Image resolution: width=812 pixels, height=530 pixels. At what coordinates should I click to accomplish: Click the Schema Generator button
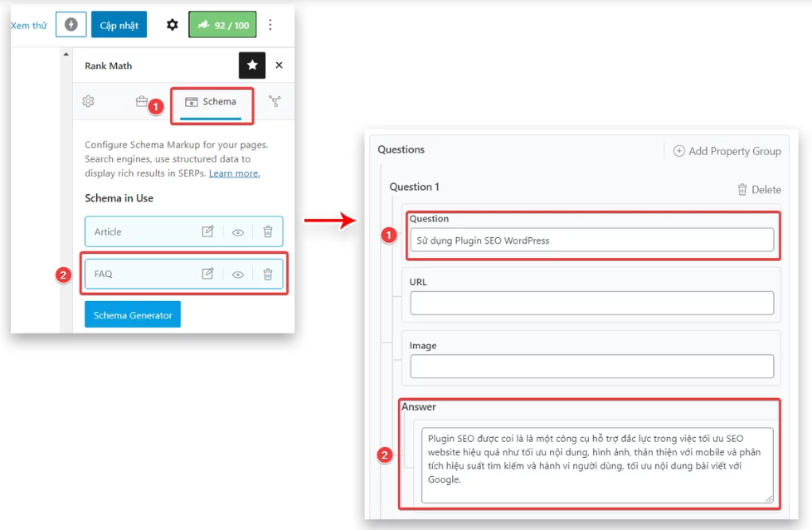[133, 315]
